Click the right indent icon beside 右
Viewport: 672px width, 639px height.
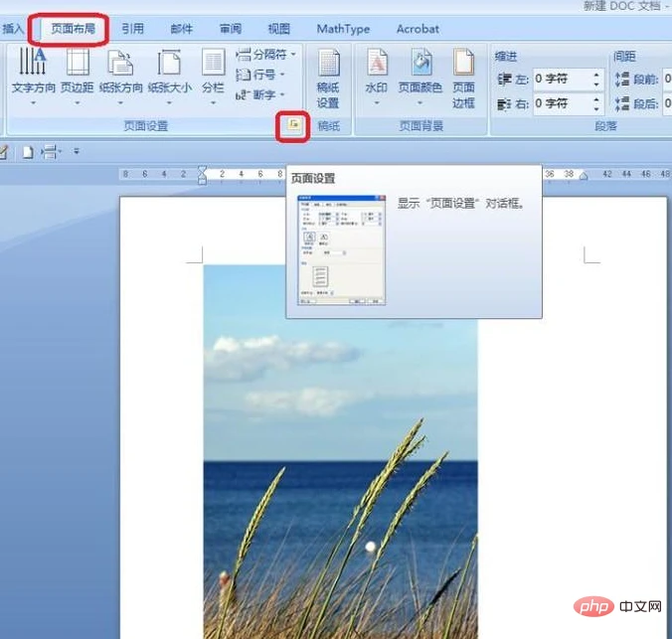pos(504,104)
